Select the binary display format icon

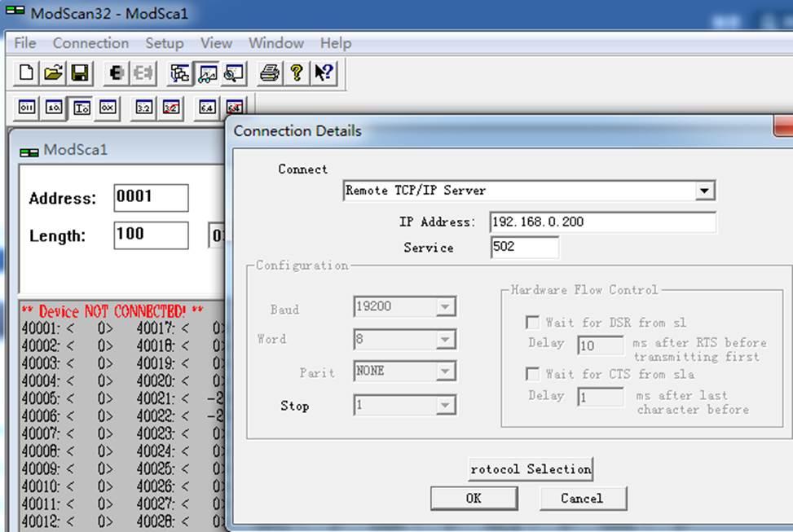(x=26, y=108)
